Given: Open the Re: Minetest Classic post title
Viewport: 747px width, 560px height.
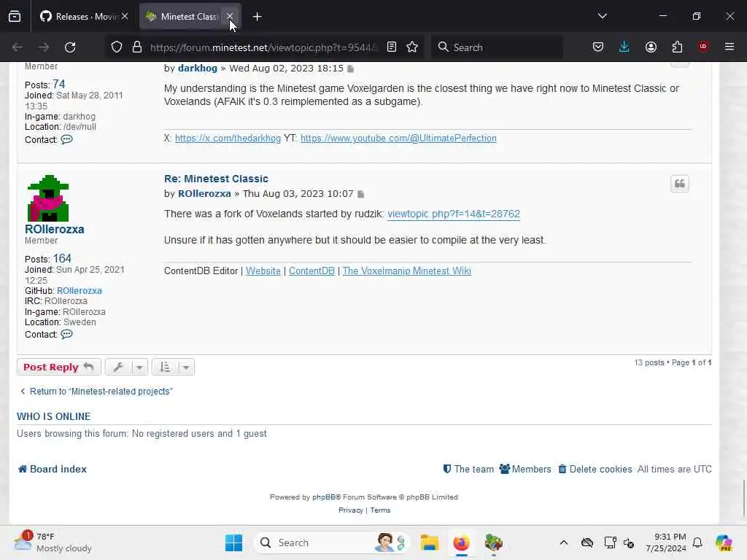Looking at the screenshot, I should [216, 179].
